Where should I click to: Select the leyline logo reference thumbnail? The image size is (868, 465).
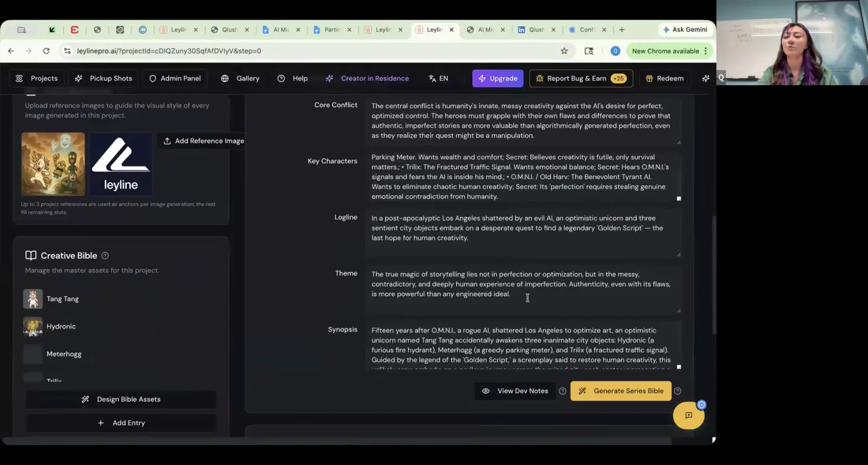click(x=121, y=164)
